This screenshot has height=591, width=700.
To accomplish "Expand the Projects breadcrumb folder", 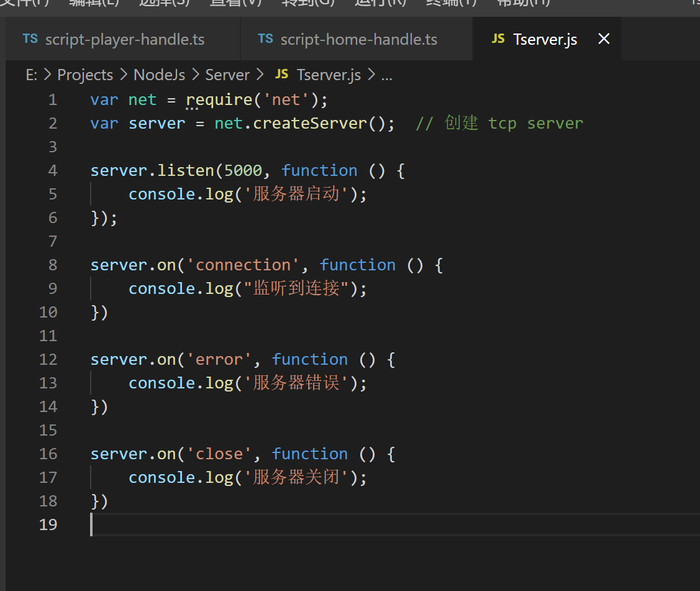I will (85, 75).
